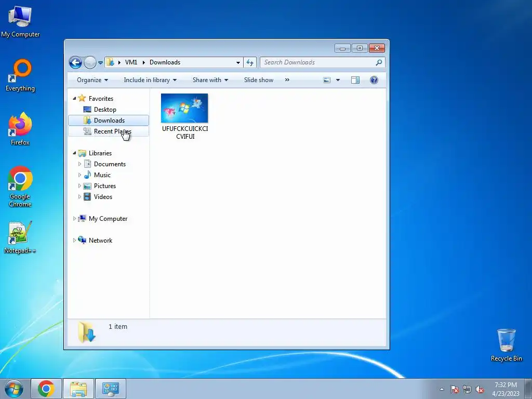Select My Computer in navigation pane
Screen dimensions: 532x399
pyautogui.click(x=108, y=219)
